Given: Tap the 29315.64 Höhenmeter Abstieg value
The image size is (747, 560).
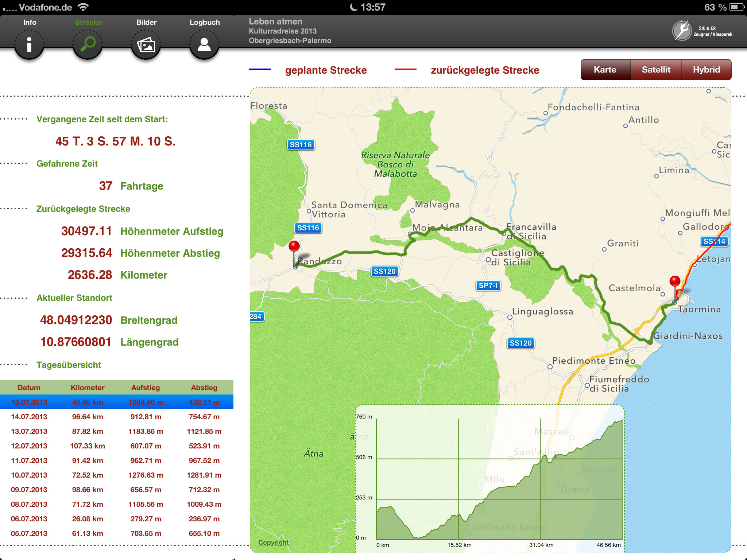Looking at the screenshot, I should 86,253.
